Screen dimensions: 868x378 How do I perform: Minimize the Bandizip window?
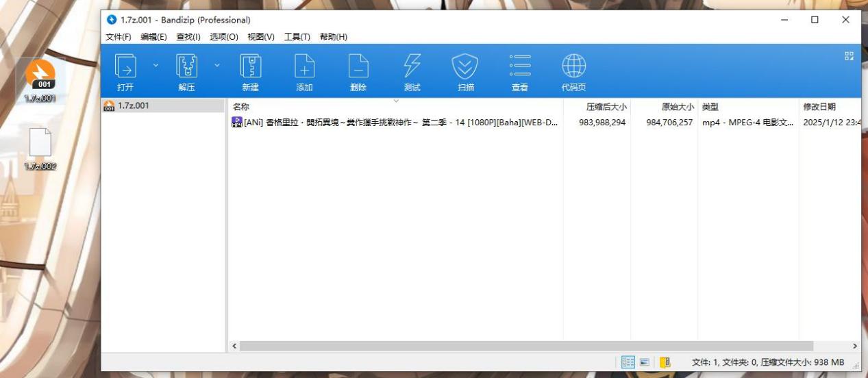(x=784, y=20)
